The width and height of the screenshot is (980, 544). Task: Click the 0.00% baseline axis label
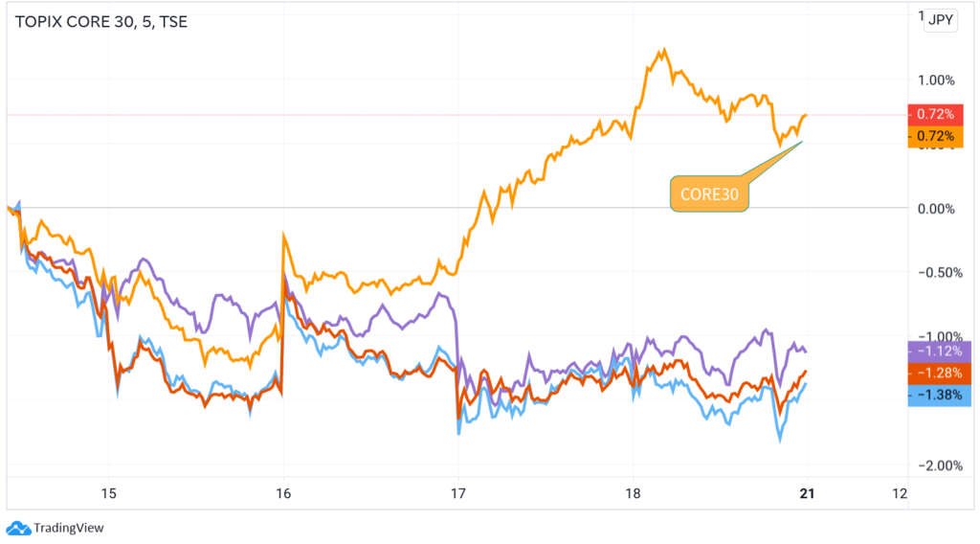click(x=937, y=208)
